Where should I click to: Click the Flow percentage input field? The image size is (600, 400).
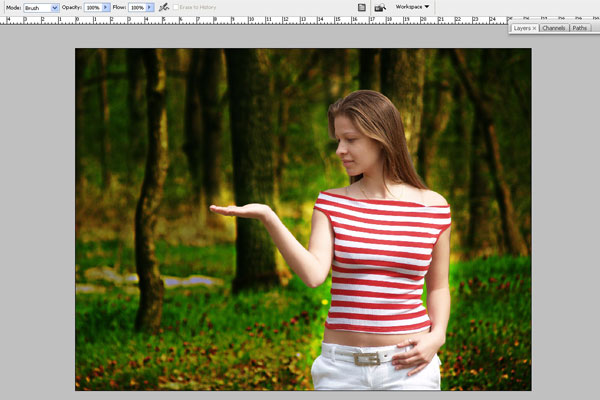(x=136, y=7)
